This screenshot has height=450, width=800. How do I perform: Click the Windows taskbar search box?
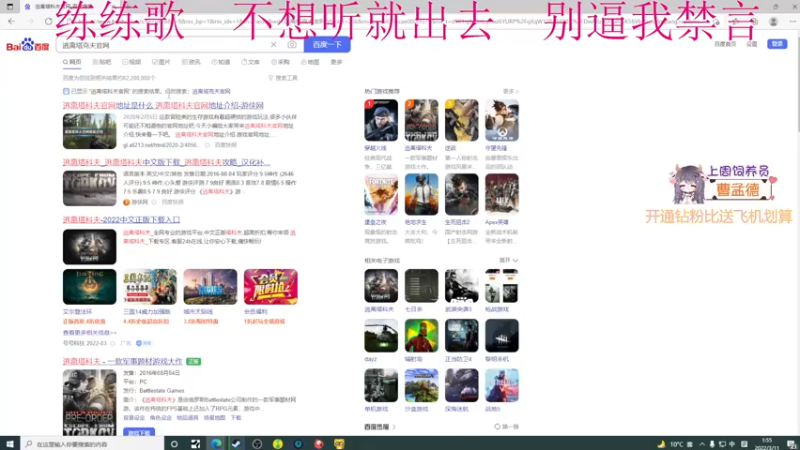(x=92, y=444)
